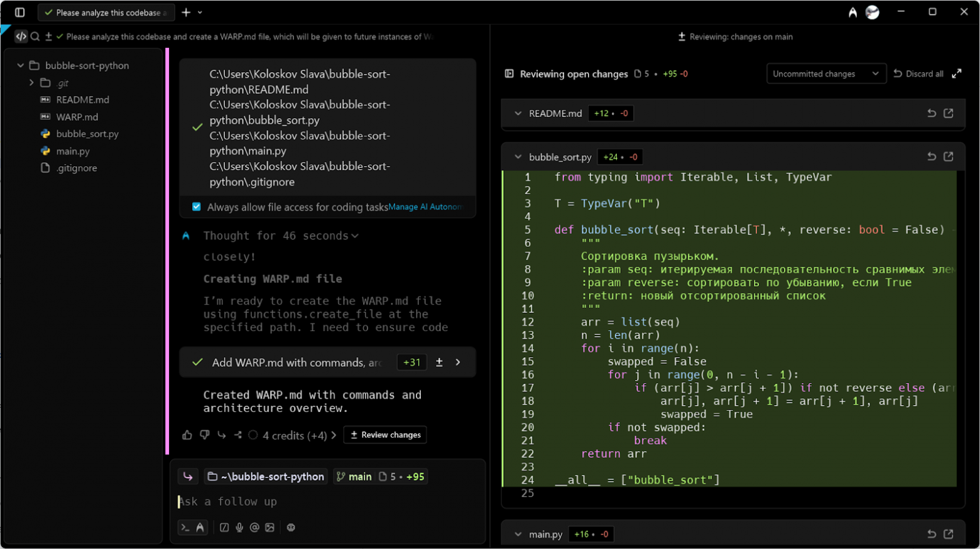The image size is (980, 549).
Task: Expand the .git folder in file tree
Action: coord(31,82)
